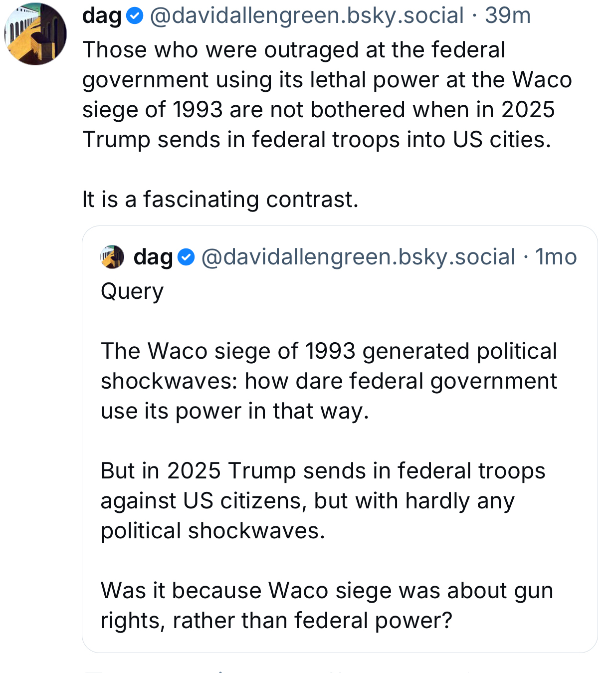The height and width of the screenshot is (673, 616).
Task: Click the "Query" heading in quoted post
Action: 132,291
